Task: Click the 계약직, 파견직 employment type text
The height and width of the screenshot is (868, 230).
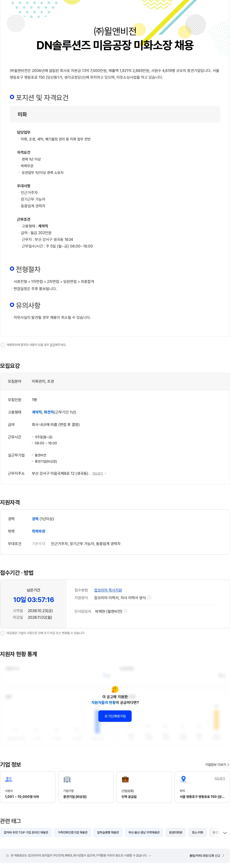Action: (x=43, y=412)
